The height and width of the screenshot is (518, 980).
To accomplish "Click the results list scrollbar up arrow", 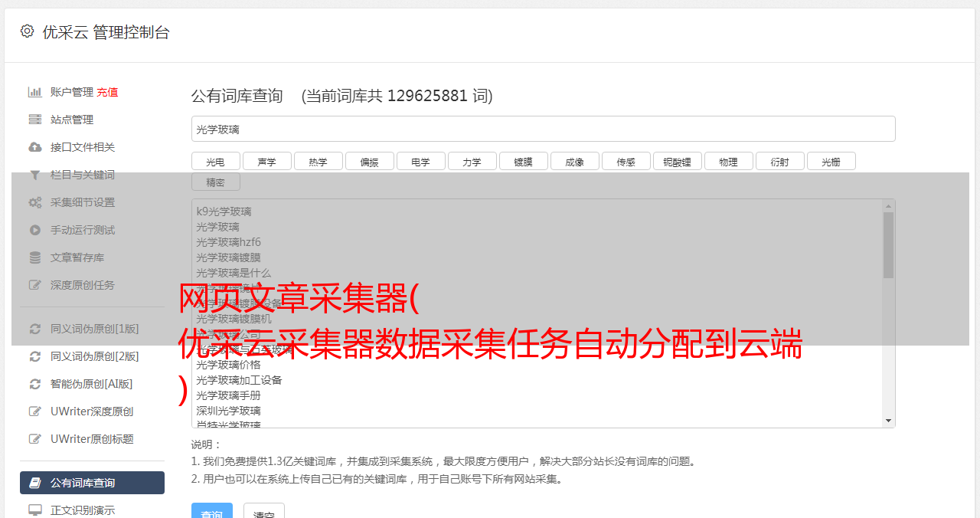I will pos(888,206).
